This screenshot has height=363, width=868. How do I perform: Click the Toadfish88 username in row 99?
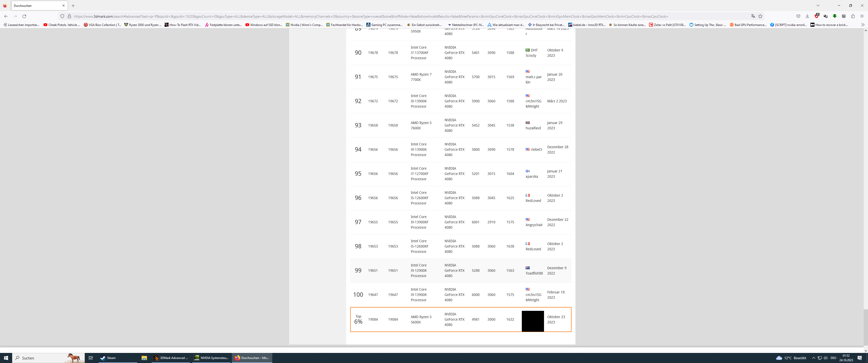click(x=534, y=273)
